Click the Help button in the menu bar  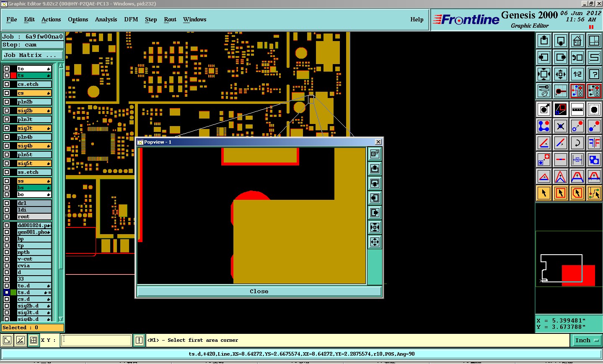point(417,20)
